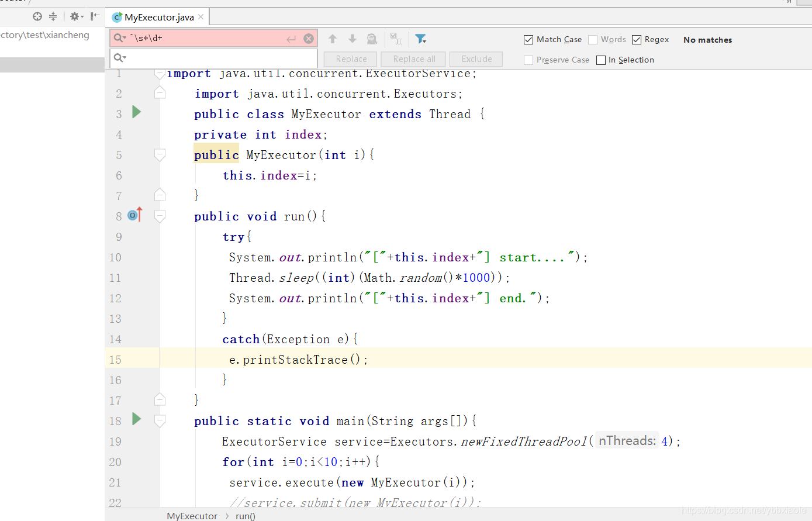Click the new line icon in find field
Viewport: 812px width, 521px height.
tap(291, 39)
